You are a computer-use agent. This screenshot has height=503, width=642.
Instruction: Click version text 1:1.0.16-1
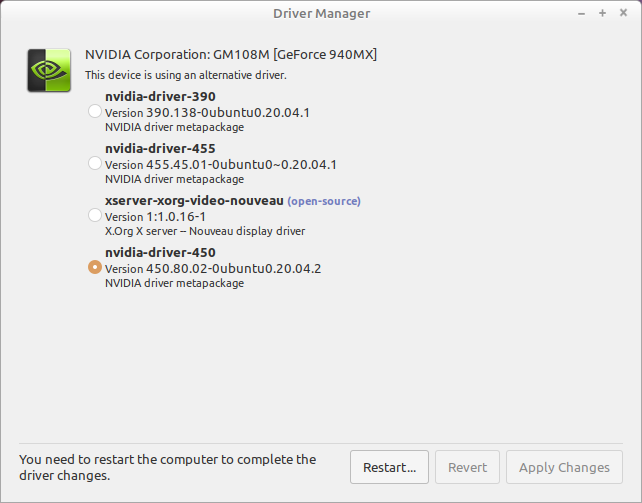point(176,217)
